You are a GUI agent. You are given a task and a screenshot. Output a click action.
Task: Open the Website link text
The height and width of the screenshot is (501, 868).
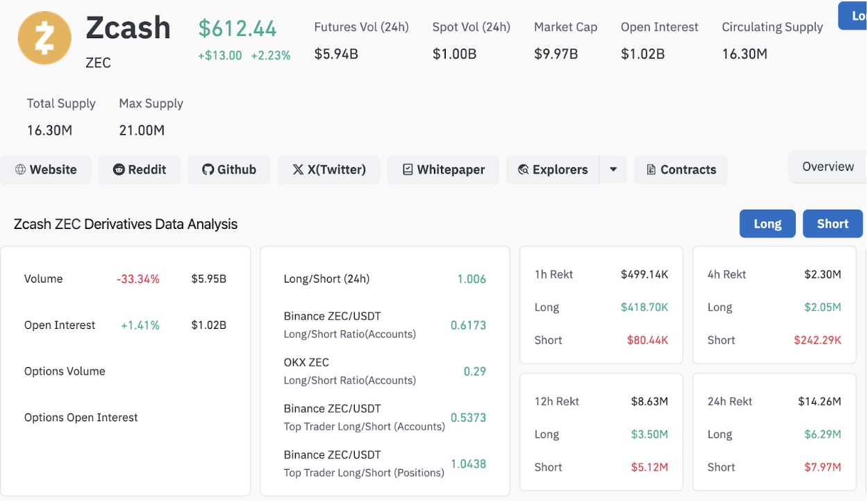53,170
